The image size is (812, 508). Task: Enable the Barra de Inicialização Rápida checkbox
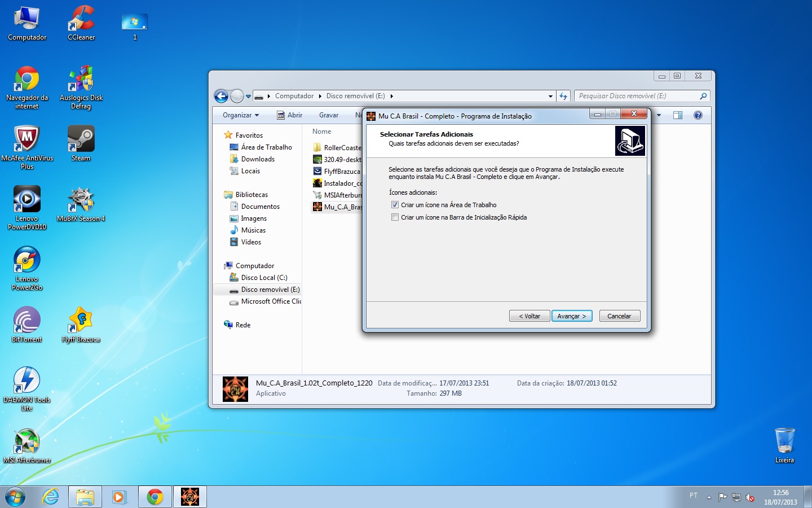point(395,217)
